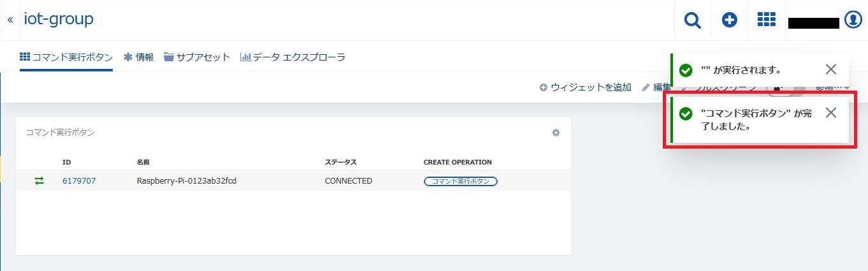Click the 編集 edit button
The width and height of the screenshot is (868, 271).
pos(656,87)
